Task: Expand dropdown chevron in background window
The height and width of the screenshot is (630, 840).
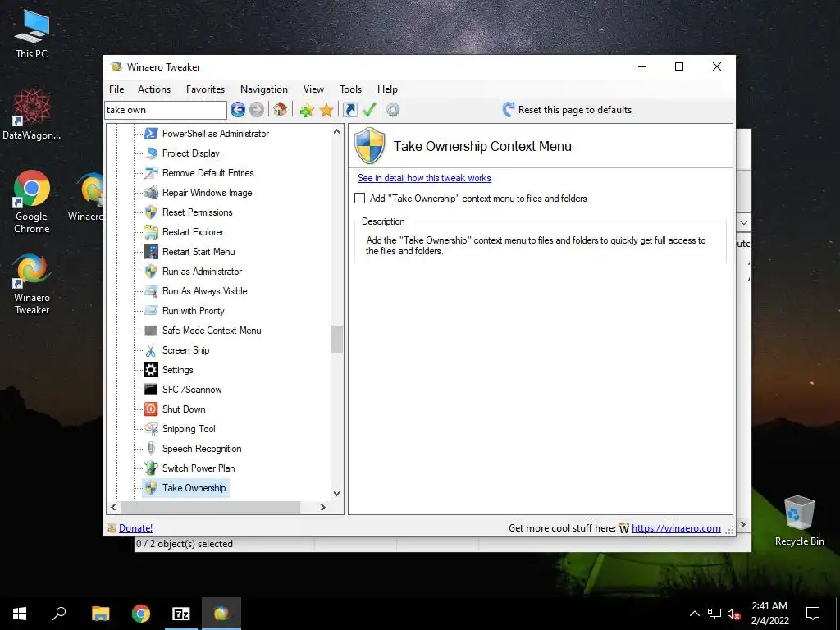Action: point(743,222)
